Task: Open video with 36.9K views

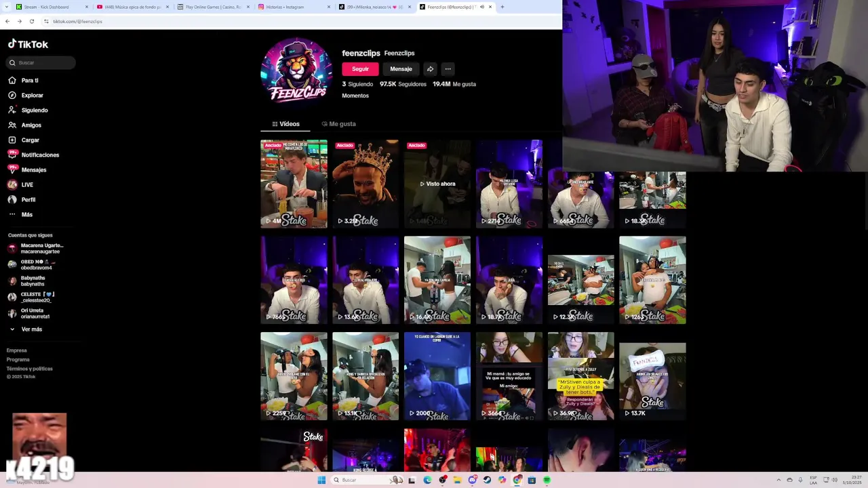Action: click(x=580, y=376)
